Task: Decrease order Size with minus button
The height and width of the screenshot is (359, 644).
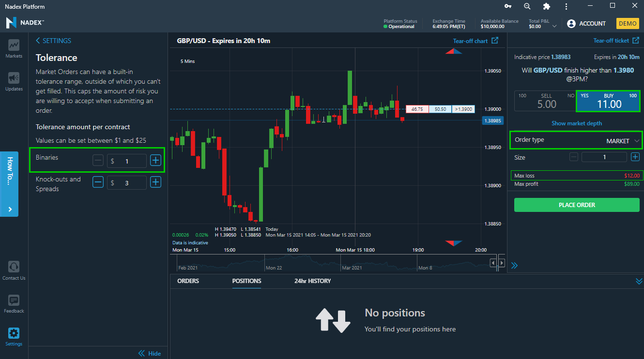Action: [574, 157]
